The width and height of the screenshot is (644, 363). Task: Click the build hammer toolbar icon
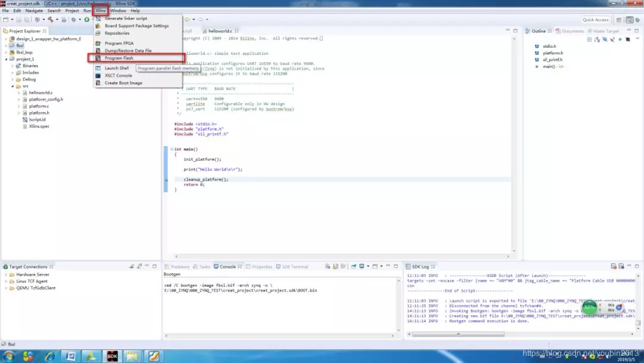pos(51,20)
